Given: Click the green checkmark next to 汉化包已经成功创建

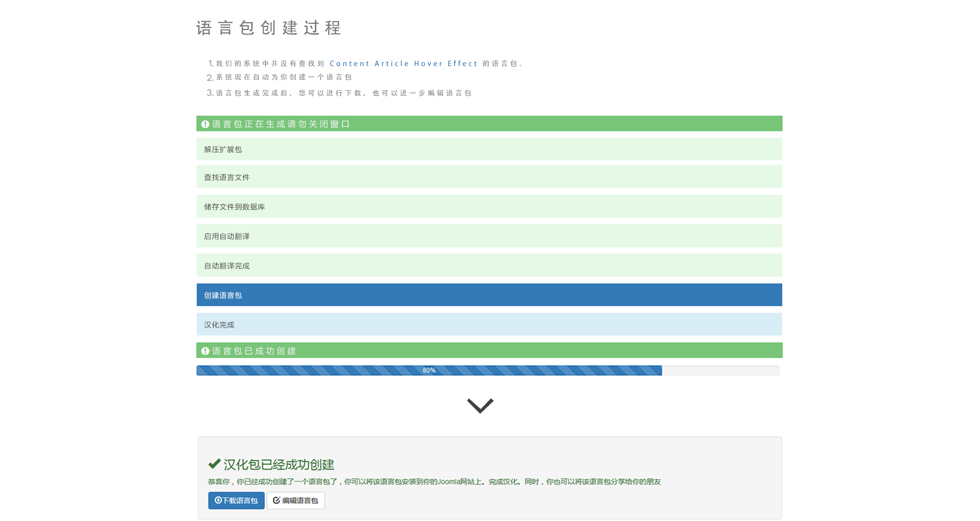Looking at the screenshot, I should point(214,464).
